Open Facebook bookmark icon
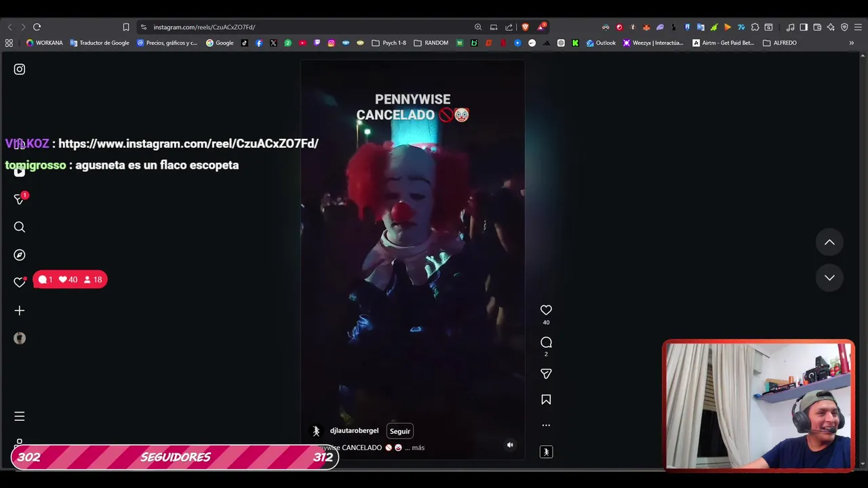 259,43
